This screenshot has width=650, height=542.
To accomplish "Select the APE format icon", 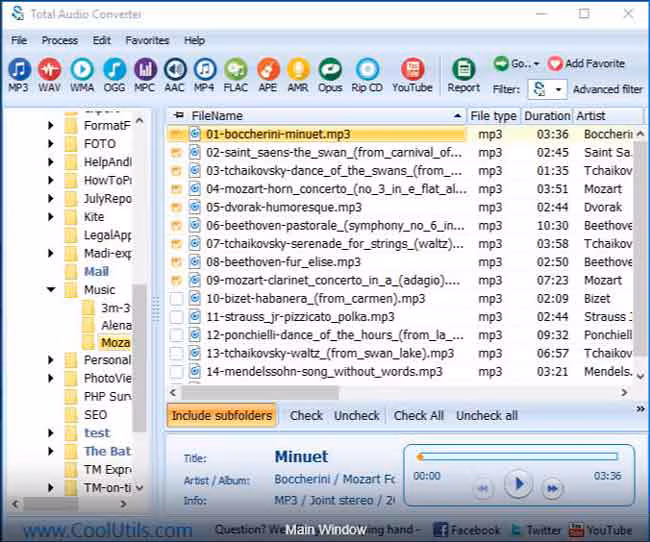I will coord(268,69).
